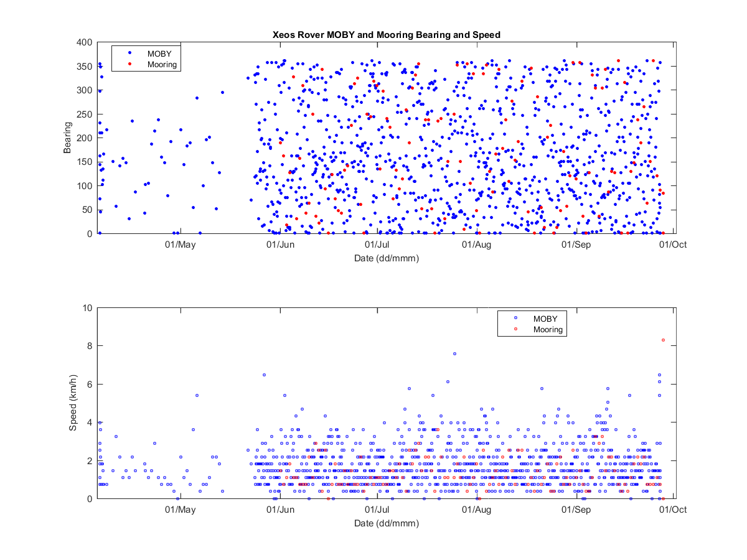747x560 pixels.
Task: Click the '01/Aug' tick label on the bearing plot
Action: [477, 244]
